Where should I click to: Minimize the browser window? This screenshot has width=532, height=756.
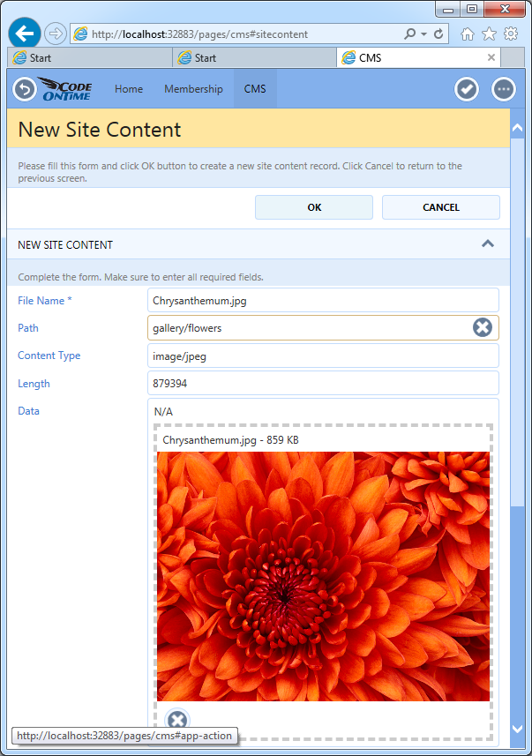448,9
